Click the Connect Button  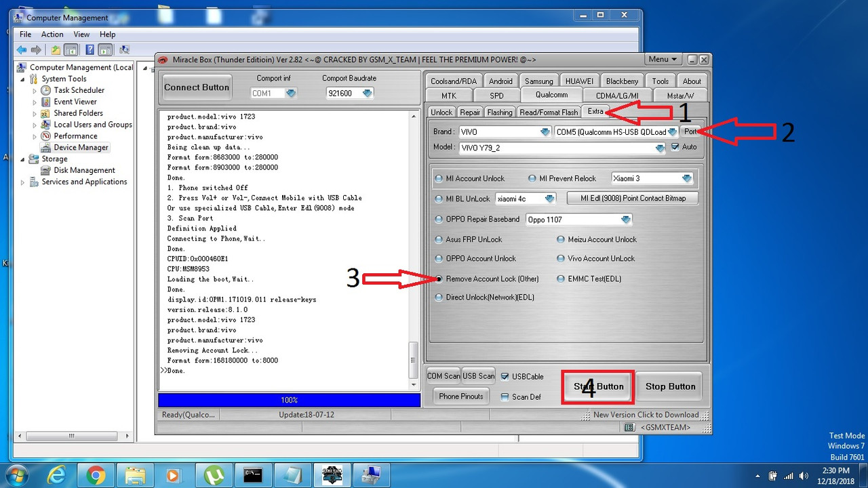tap(197, 87)
